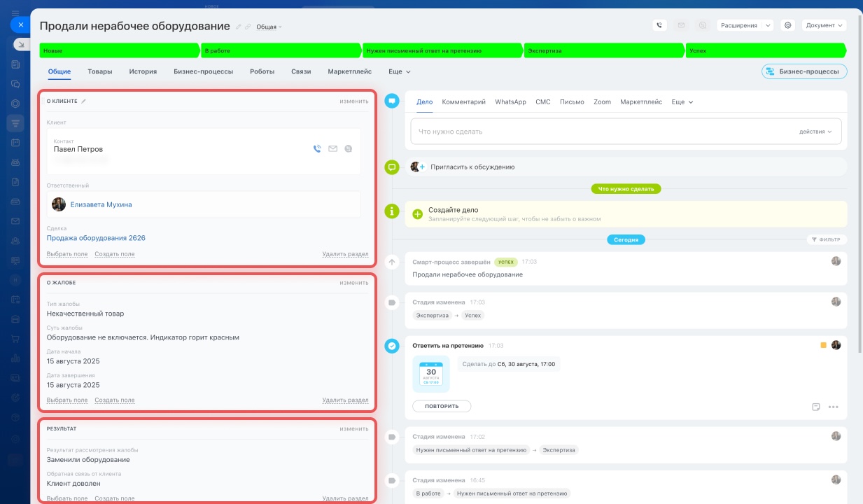Open settings via the gear icon

click(x=787, y=25)
